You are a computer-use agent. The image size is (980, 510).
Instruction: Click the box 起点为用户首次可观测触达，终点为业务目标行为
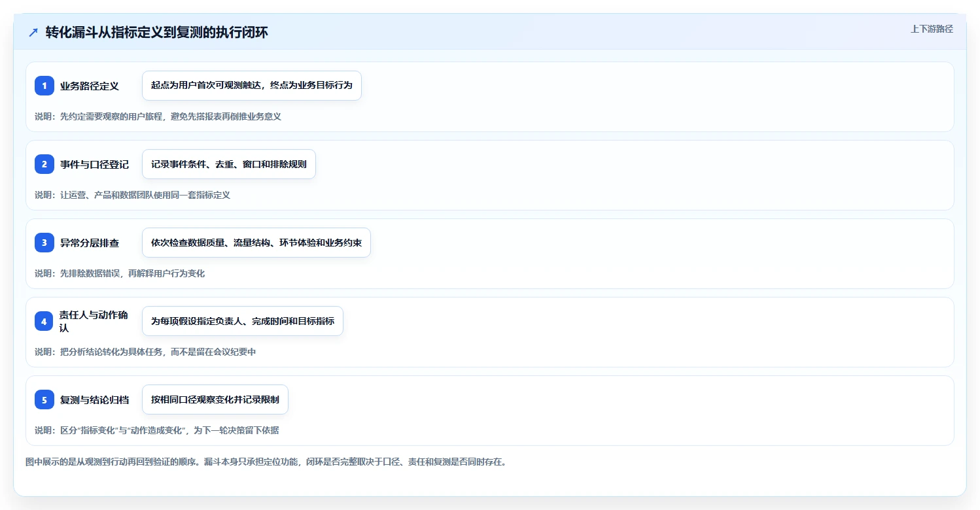point(252,86)
